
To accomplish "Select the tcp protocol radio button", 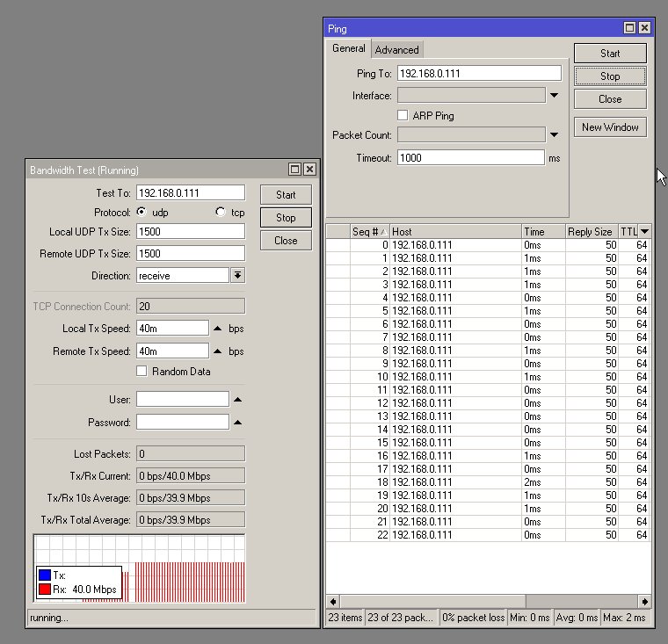I will click(221, 212).
